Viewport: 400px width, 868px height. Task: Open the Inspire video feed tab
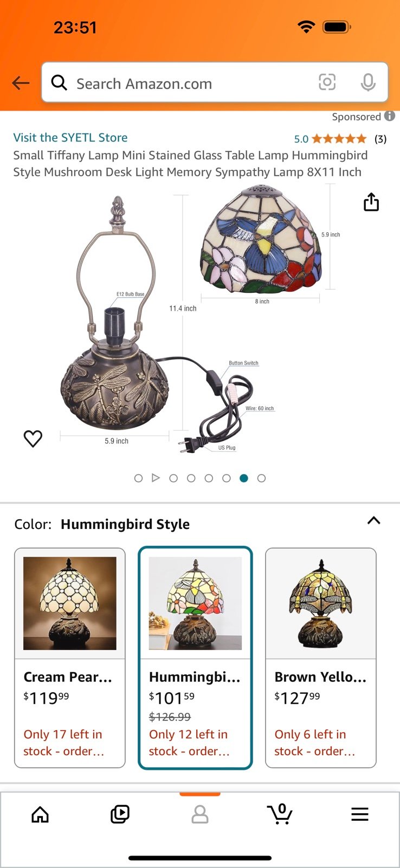pyautogui.click(x=120, y=814)
